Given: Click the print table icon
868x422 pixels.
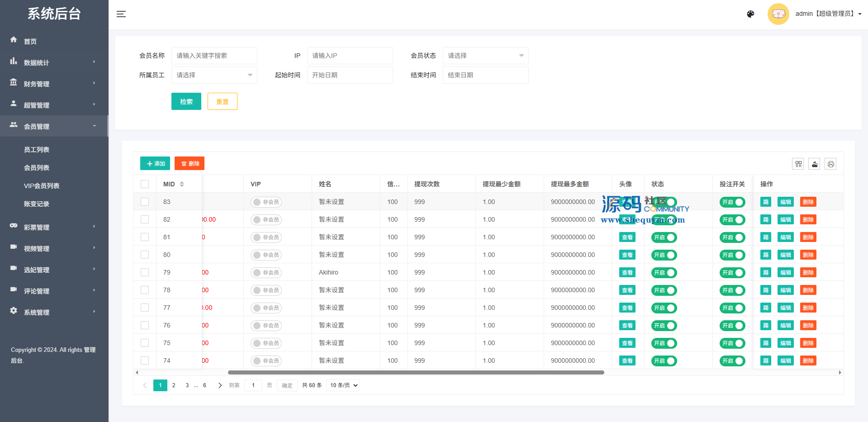Looking at the screenshot, I should (831, 164).
